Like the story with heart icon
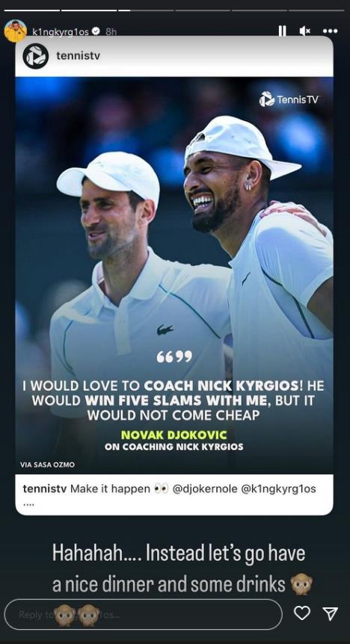 pyautogui.click(x=302, y=613)
